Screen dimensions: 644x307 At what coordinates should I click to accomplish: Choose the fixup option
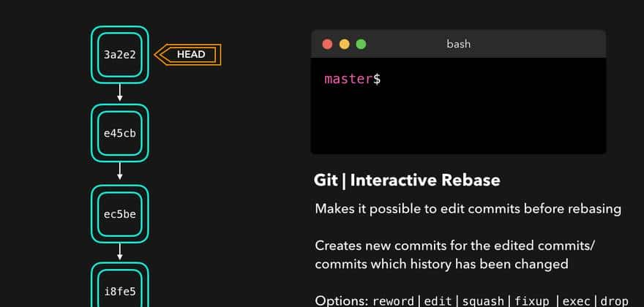click(x=532, y=300)
